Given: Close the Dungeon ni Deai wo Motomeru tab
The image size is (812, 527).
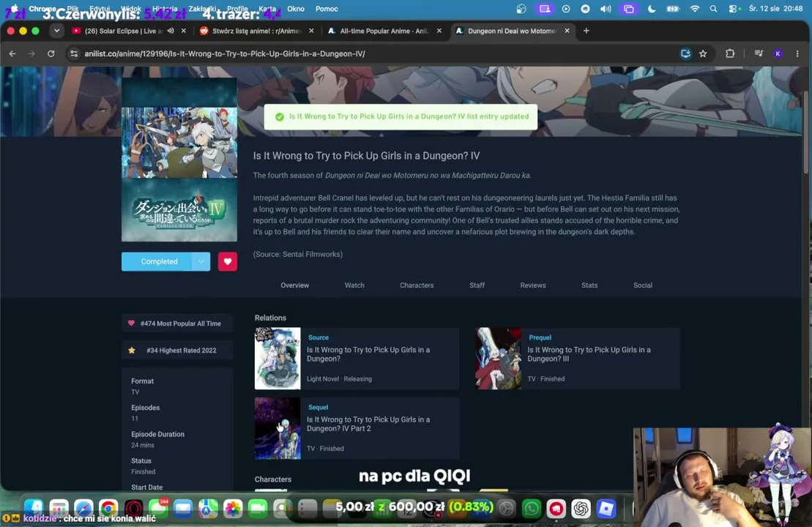Looking at the screenshot, I should [567, 31].
